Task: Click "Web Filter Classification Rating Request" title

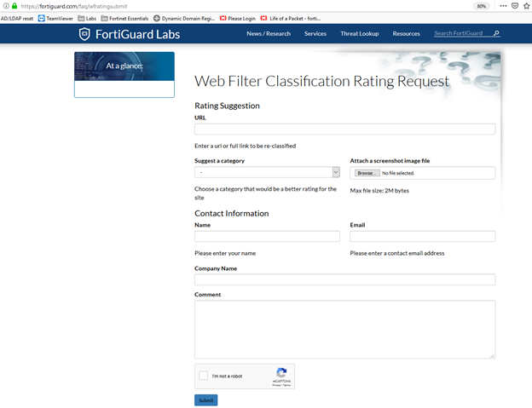Action: click(321, 81)
